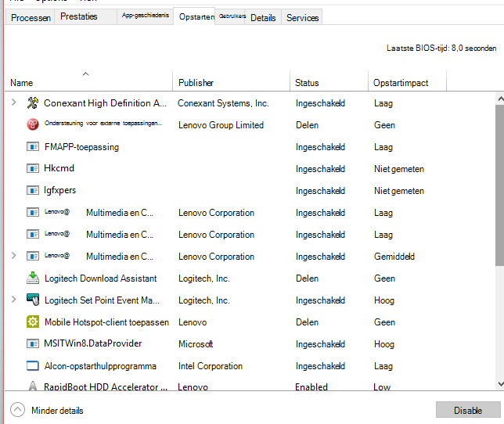Click the Disable button

click(468, 410)
